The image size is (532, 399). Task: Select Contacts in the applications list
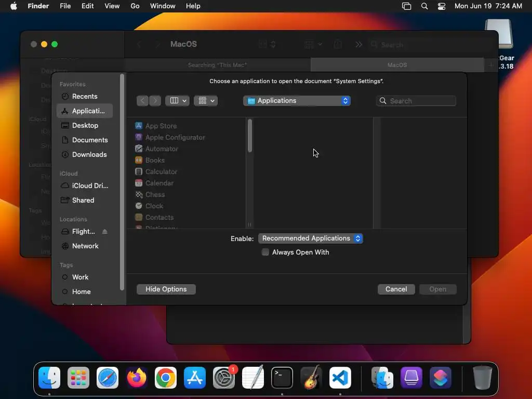(x=154, y=218)
